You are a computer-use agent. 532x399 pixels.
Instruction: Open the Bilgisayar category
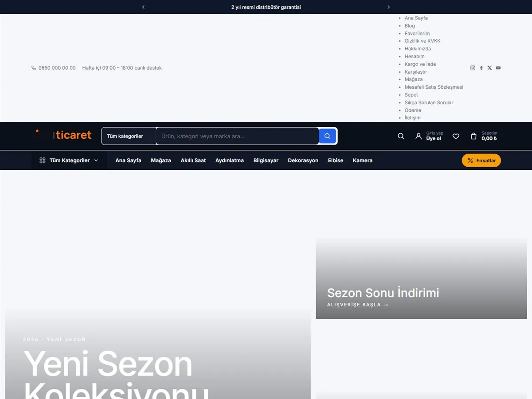point(266,160)
